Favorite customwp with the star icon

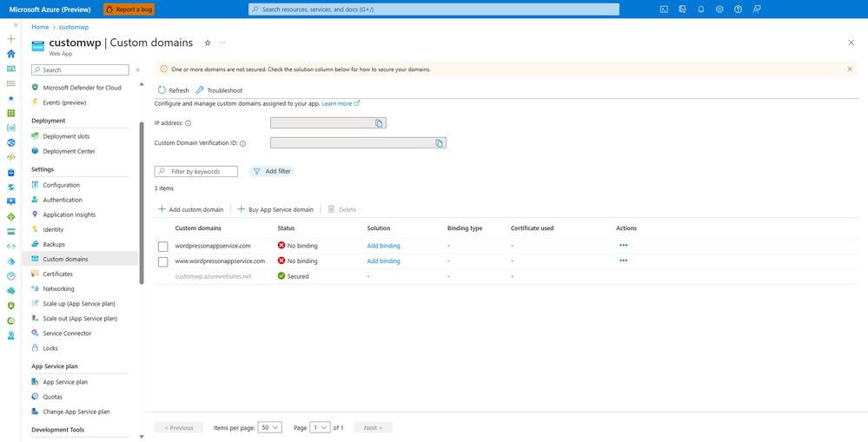[208, 43]
